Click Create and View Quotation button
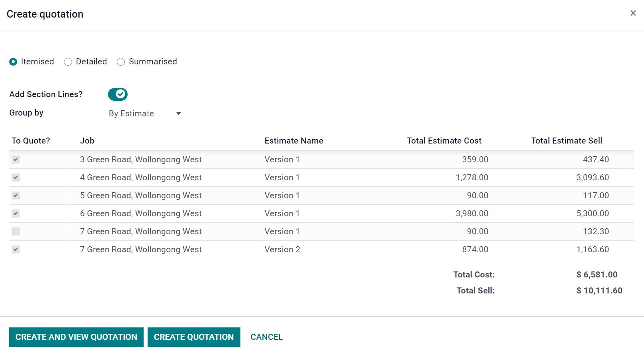 click(x=76, y=337)
